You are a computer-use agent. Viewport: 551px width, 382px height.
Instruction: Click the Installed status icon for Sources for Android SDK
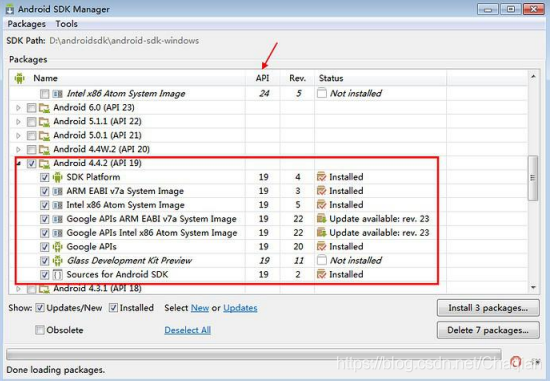(x=321, y=274)
